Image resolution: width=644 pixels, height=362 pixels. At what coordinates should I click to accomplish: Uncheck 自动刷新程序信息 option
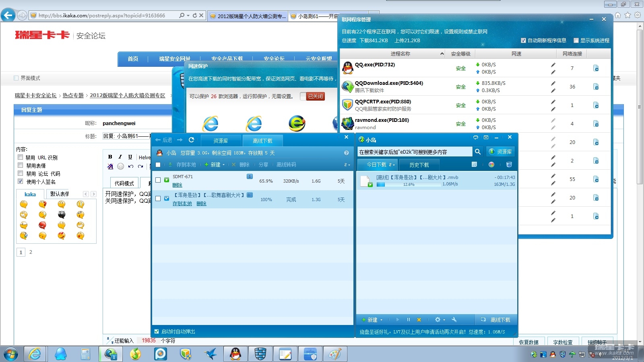[x=523, y=40]
